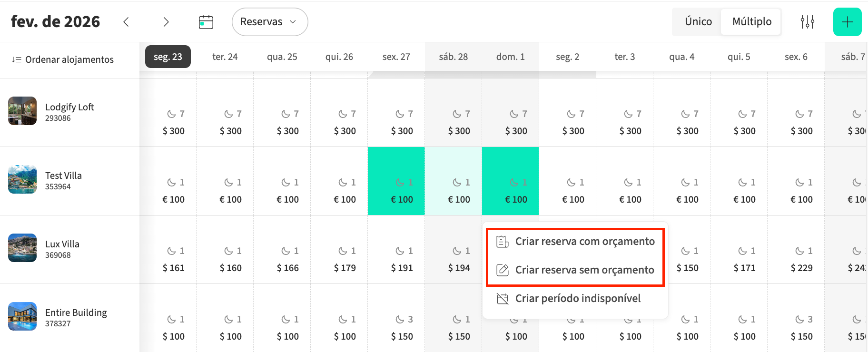
Task: Expand the Reservas dropdown
Action: (269, 22)
